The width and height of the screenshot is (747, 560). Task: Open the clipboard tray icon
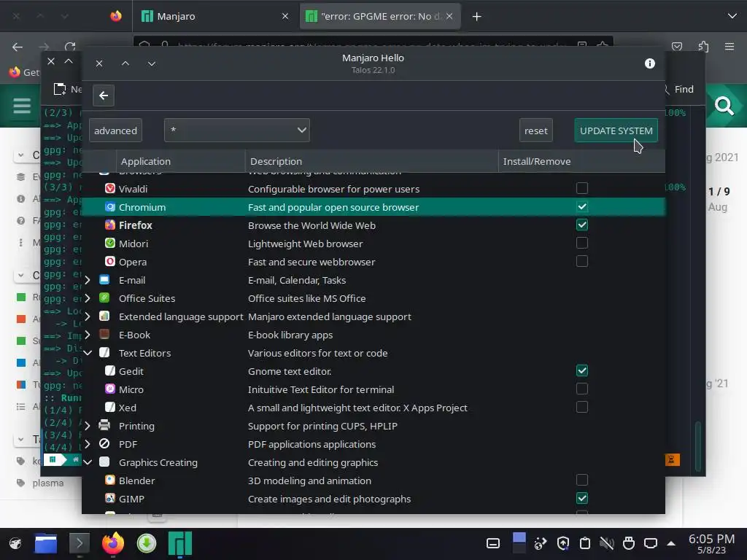point(584,543)
